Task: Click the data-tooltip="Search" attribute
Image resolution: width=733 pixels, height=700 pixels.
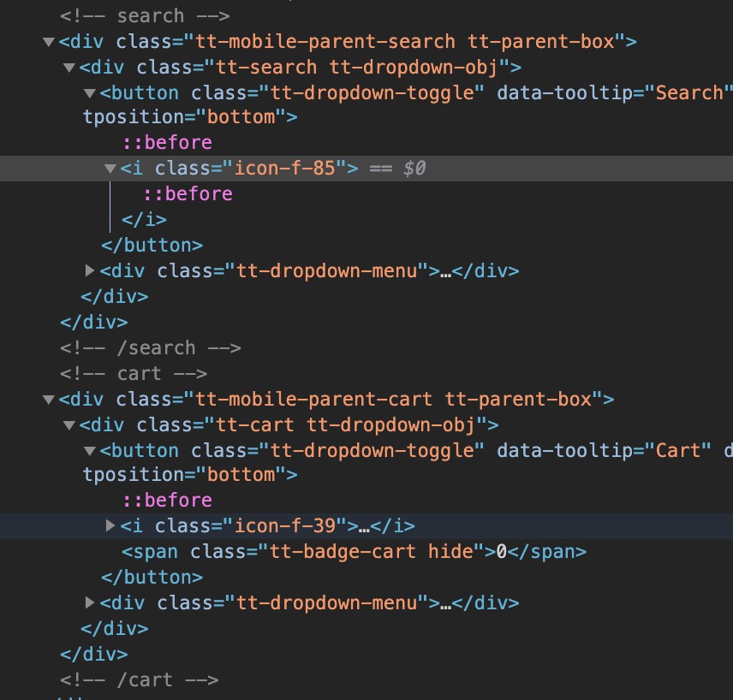Action: click(614, 93)
